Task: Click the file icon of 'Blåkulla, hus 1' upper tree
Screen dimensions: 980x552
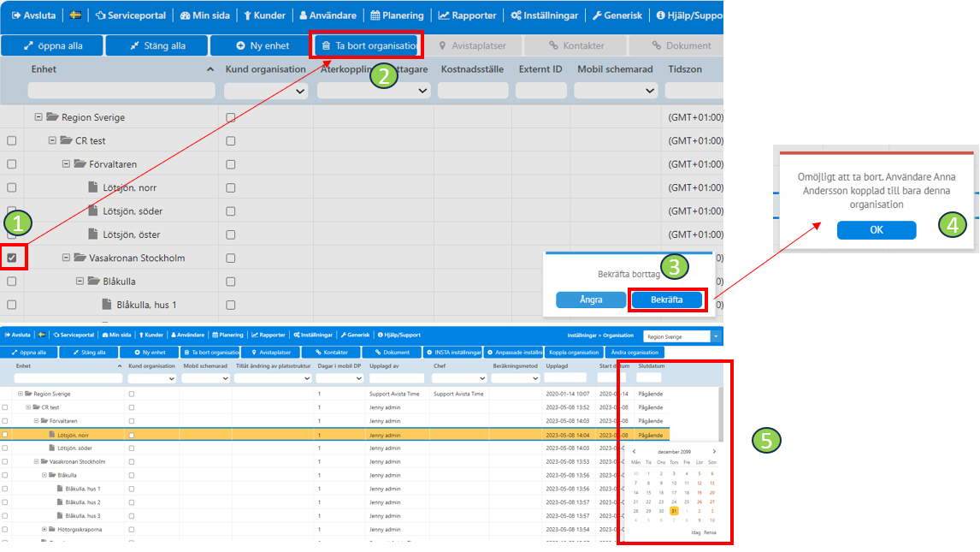Action: 107,305
